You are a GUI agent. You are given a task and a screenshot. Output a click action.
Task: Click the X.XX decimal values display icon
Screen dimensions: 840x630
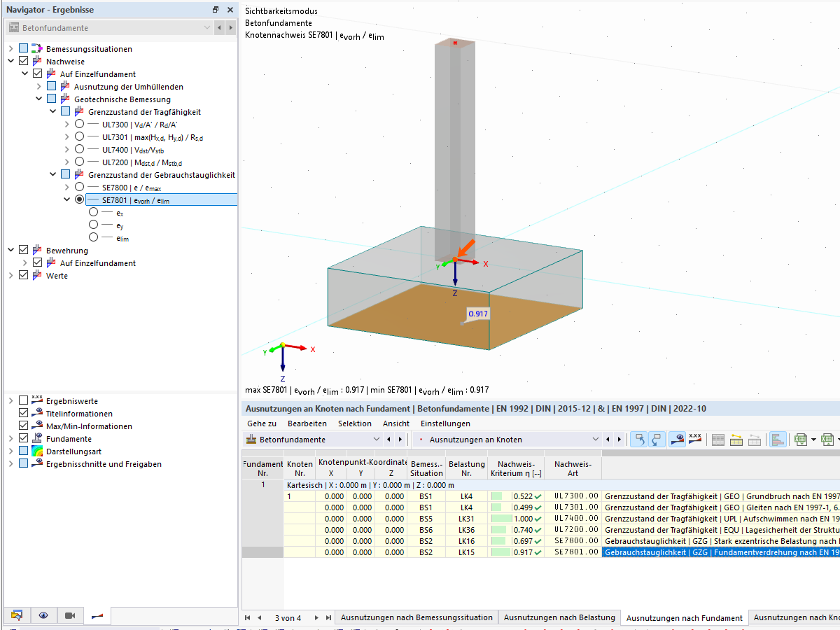coord(694,439)
